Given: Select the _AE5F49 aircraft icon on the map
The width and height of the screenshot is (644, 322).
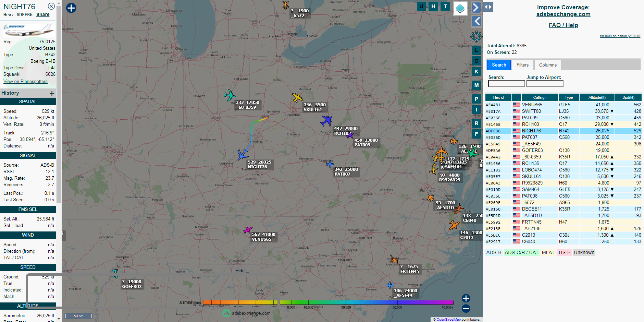Looking at the screenshot, I should 390,285.
